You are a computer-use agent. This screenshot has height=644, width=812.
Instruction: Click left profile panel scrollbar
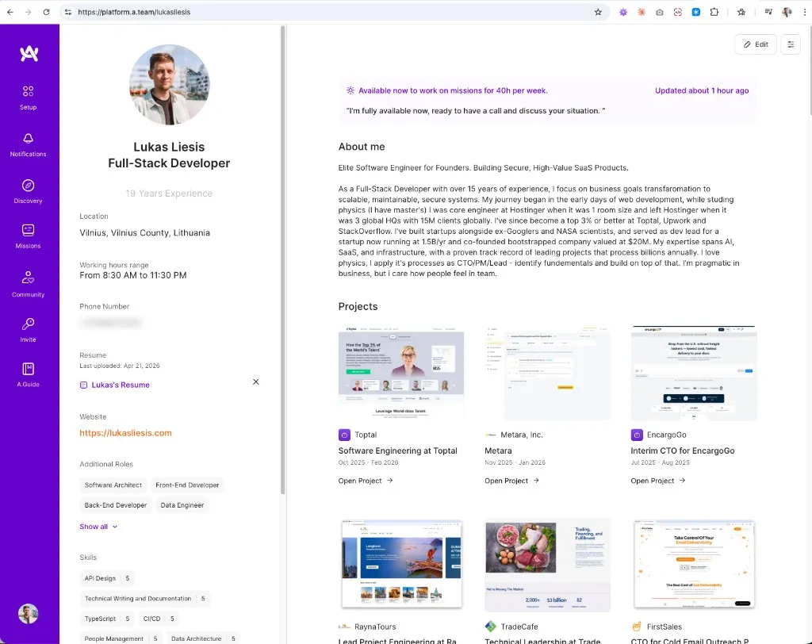[283, 259]
